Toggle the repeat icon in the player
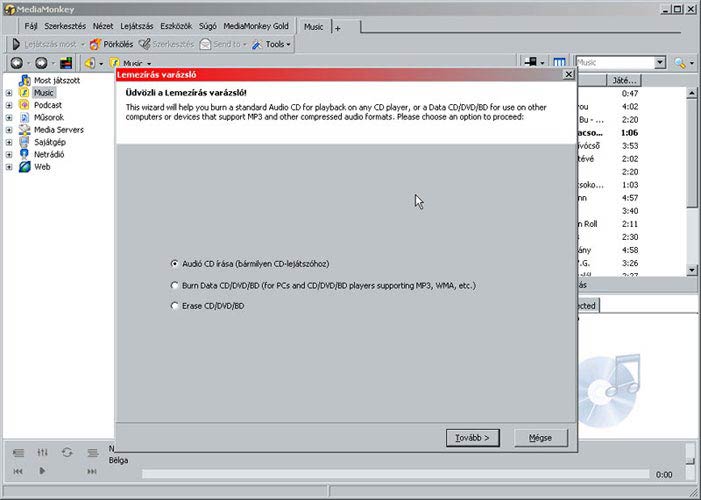The width and height of the screenshot is (701, 500). (x=67, y=452)
